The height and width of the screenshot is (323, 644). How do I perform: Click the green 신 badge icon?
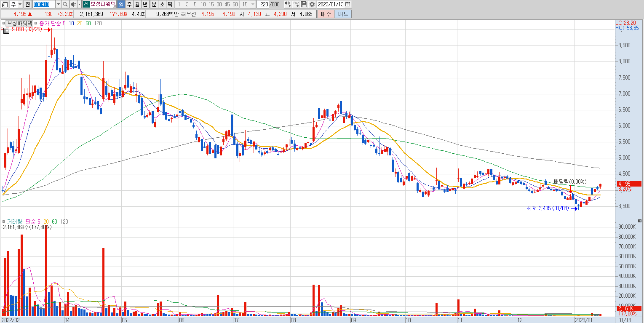click(x=86, y=4)
